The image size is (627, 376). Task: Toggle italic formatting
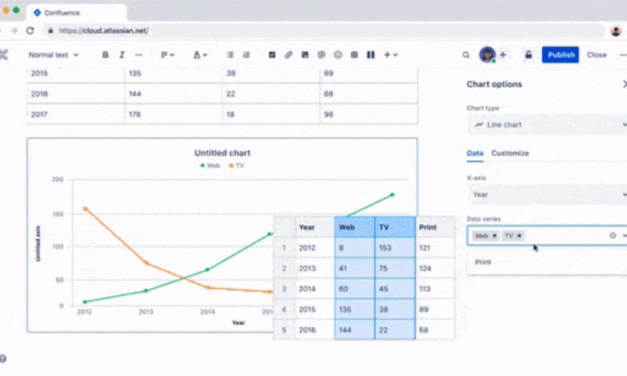point(122,55)
